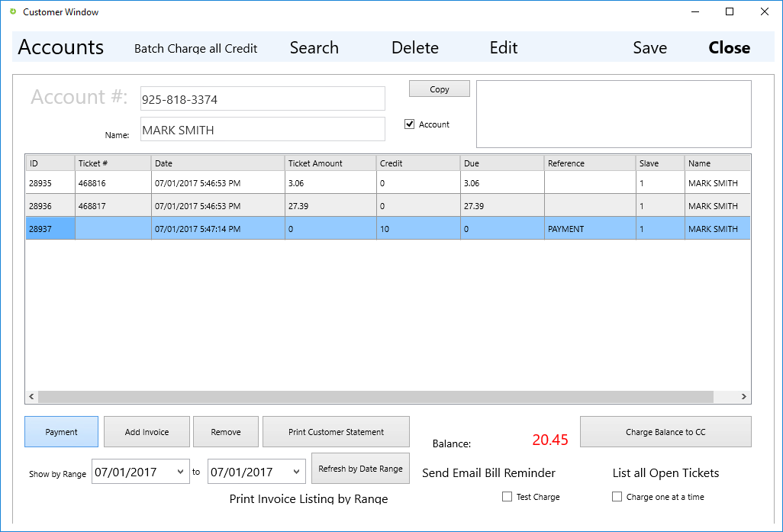Sort by the Slave column header

661,163
